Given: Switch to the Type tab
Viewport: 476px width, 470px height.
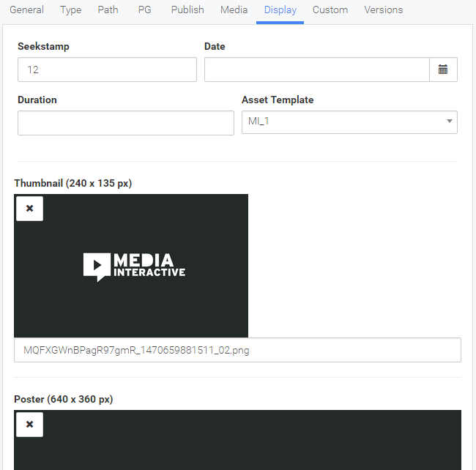Looking at the screenshot, I should (x=71, y=10).
